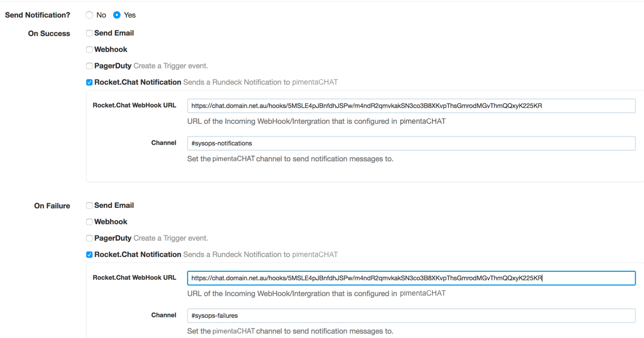Click the Send Email label under On Success
Image resolution: width=644 pixels, height=338 pixels.
[114, 33]
